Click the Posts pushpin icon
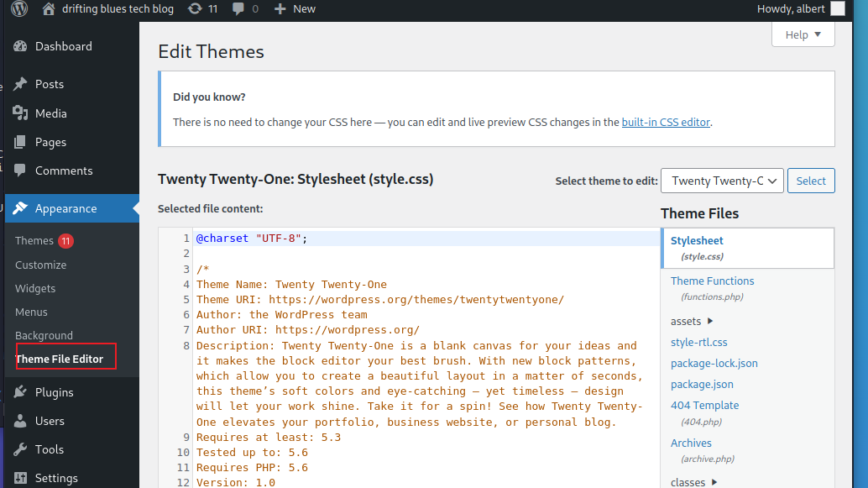The width and height of the screenshot is (868, 488). (21, 84)
